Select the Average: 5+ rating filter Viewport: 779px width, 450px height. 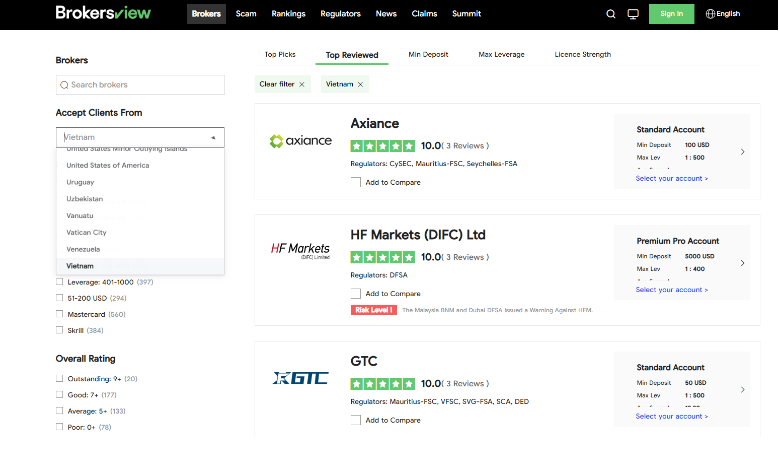60,411
